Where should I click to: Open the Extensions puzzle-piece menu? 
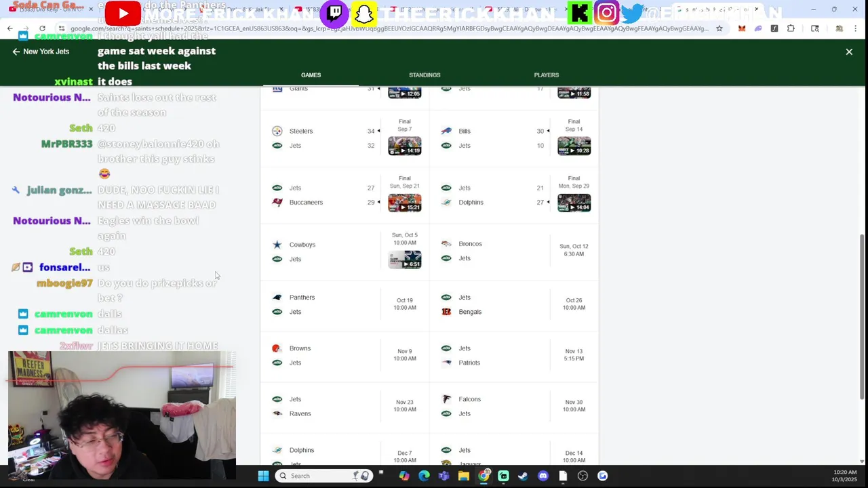click(x=791, y=28)
